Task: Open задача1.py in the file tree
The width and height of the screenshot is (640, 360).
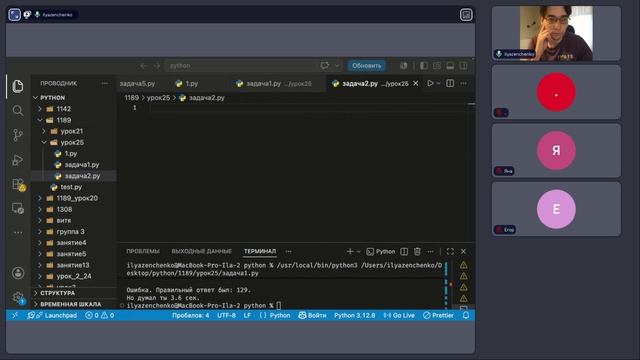Action: point(82,164)
